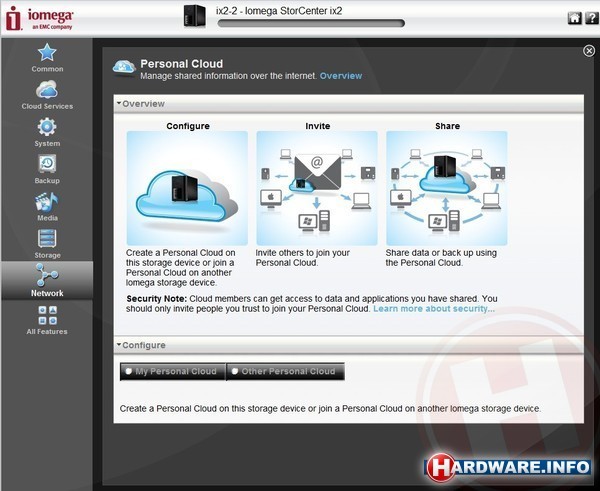Click the header progress bar
The height and width of the screenshot is (491, 600).
[311, 23]
